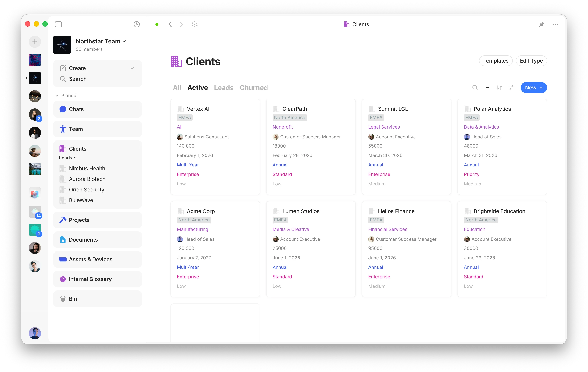Screen dimensions: 588x372
Task: Pin the Clients page
Action: coord(542,24)
